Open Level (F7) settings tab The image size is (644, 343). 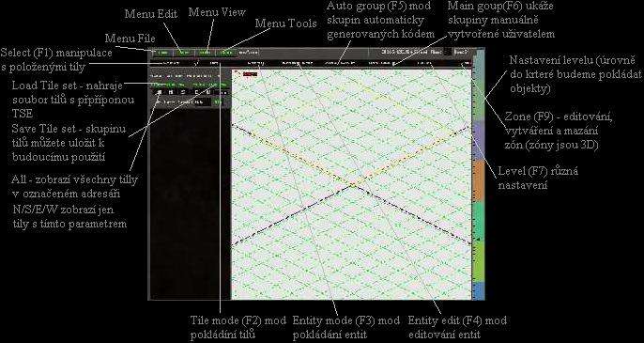point(424,63)
